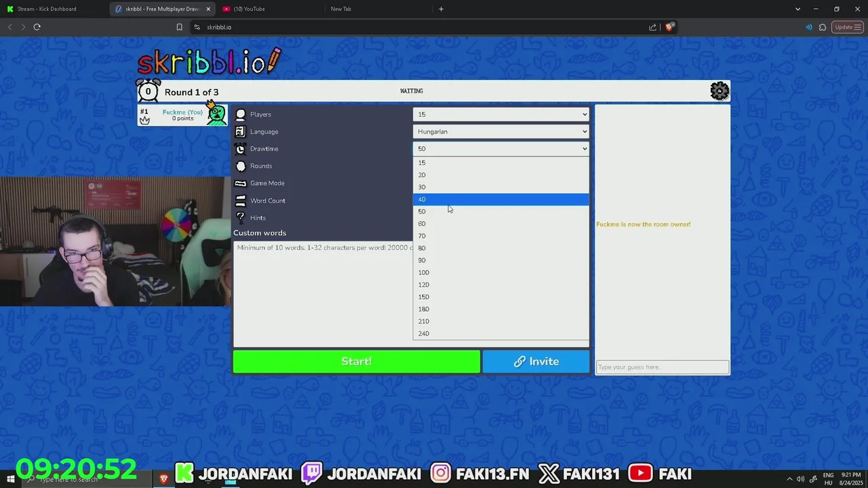The image size is (868, 488).
Task: Pick 210 seconds drawtime option
Action: point(500,321)
